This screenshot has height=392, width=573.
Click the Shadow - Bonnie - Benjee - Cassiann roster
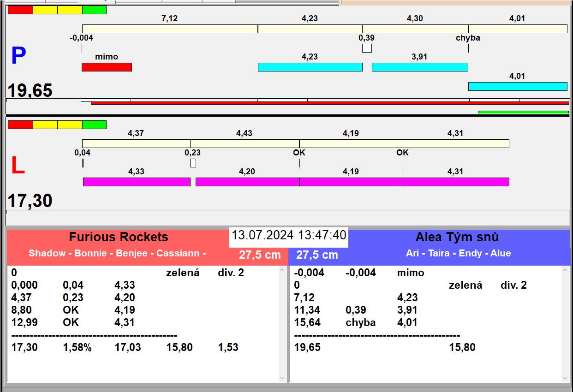pos(117,253)
